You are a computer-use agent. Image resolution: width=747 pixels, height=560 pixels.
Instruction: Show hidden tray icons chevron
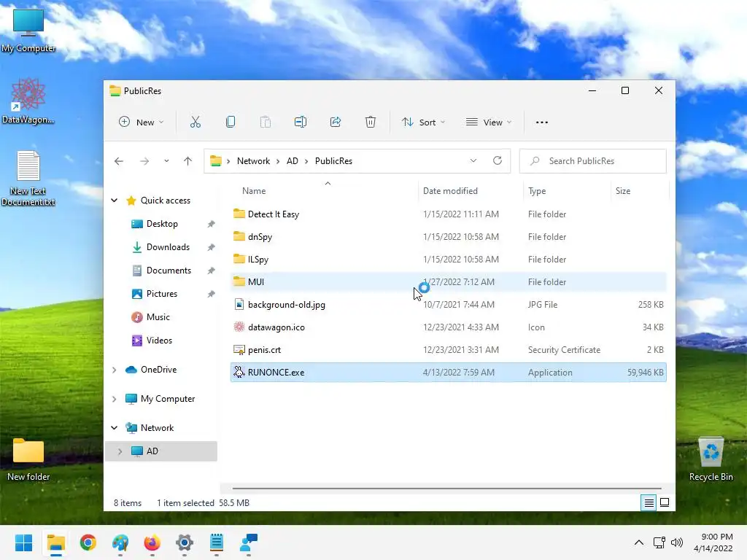639,542
